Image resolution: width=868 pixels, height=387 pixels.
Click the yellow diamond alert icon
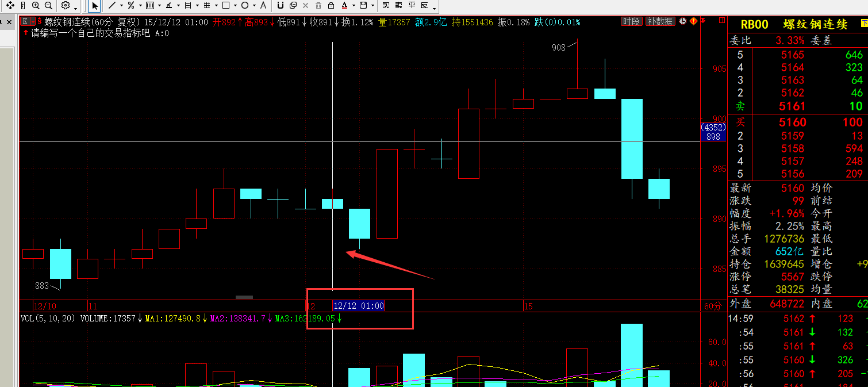[x=693, y=21]
